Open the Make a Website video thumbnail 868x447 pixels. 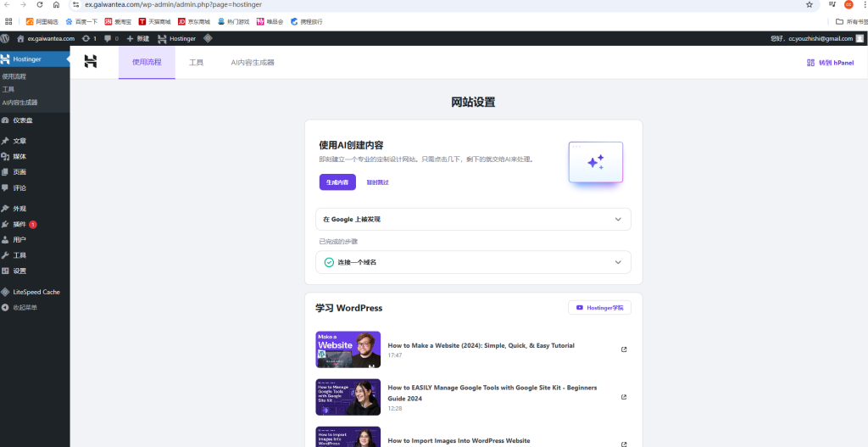pyautogui.click(x=348, y=349)
